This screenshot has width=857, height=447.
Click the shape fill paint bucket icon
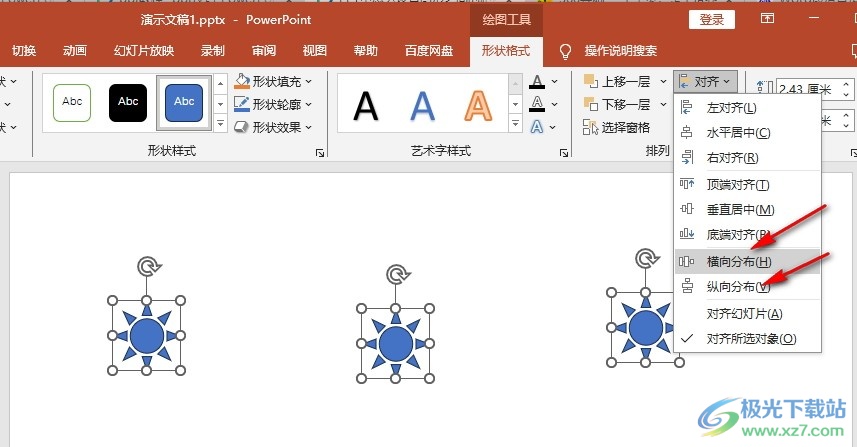pyautogui.click(x=242, y=81)
